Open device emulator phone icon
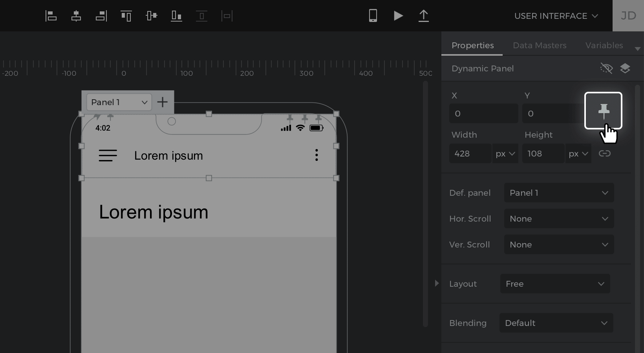 (x=373, y=16)
